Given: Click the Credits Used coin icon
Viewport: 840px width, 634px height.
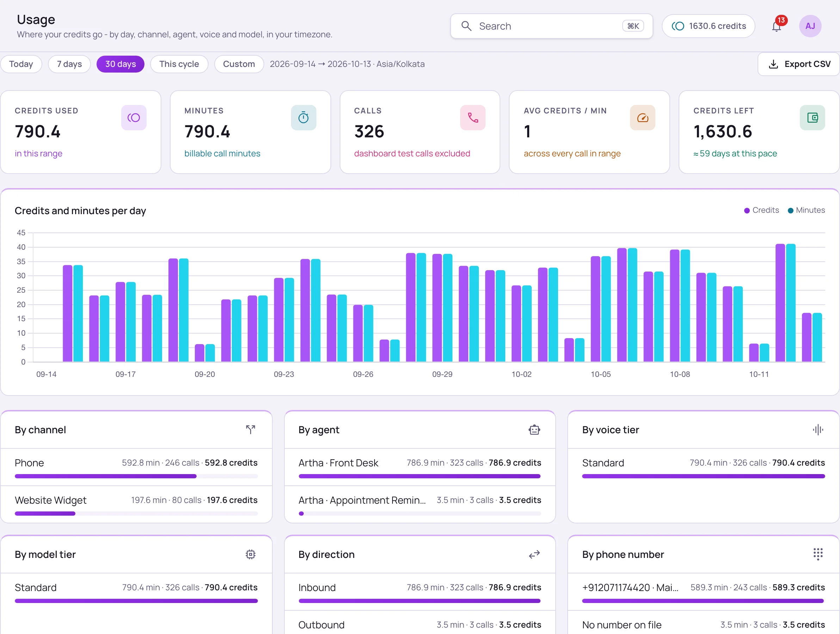Looking at the screenshot, I should [x=134, y=118].
